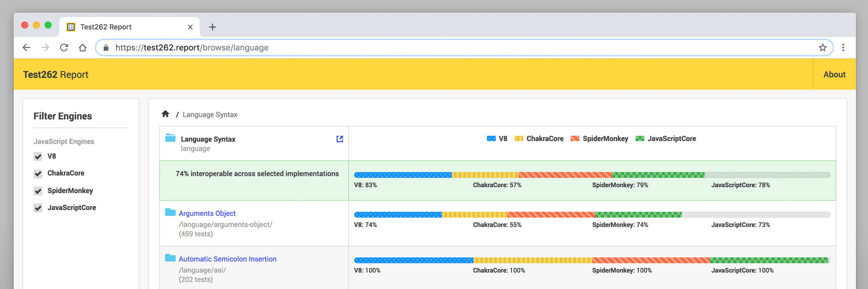
Task: Click the ChakraCore legend swatch
Action: pos(519,139)
